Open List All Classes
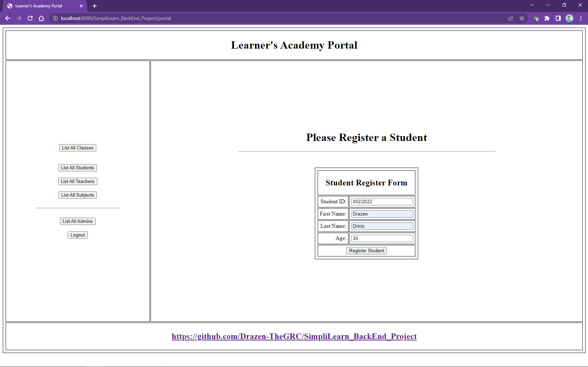Screen dimensions: 588x367 click(x=78, y=148)
